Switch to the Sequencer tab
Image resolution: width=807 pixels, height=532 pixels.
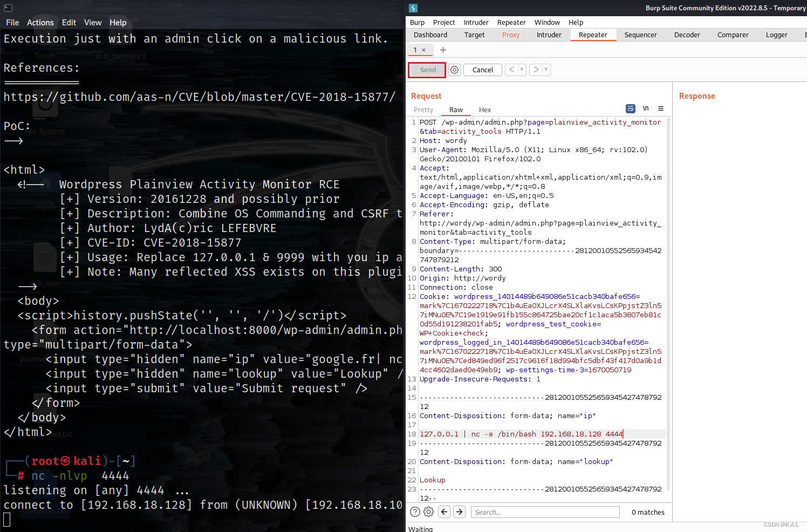tap(641, 35)
